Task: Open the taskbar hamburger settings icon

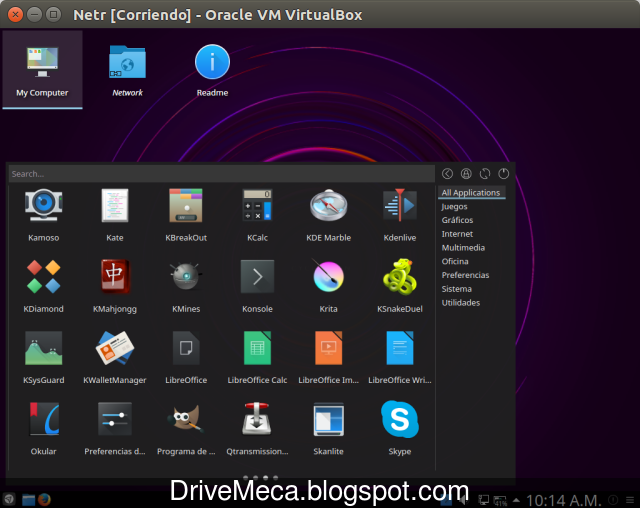Action: (630, 500)
